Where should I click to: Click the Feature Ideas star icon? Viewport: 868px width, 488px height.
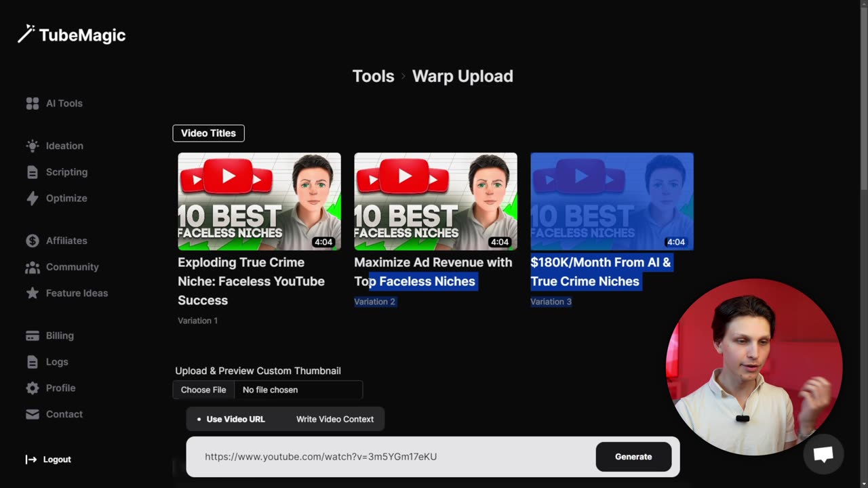33,293
